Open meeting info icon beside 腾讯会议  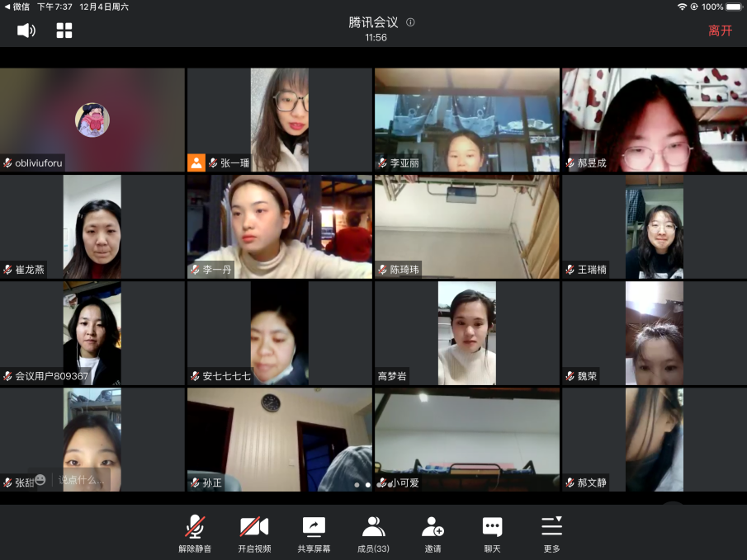[410, 23]
